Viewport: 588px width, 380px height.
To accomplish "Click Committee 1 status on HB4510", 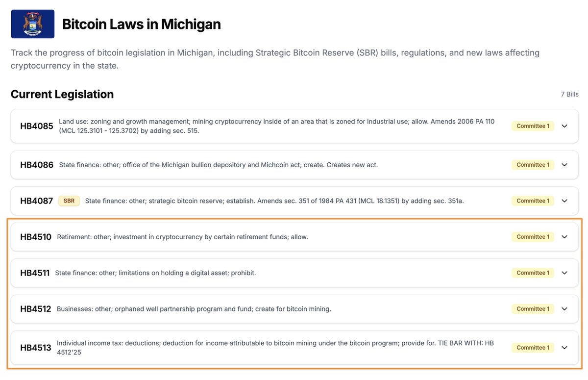I will tap(533, 237).
